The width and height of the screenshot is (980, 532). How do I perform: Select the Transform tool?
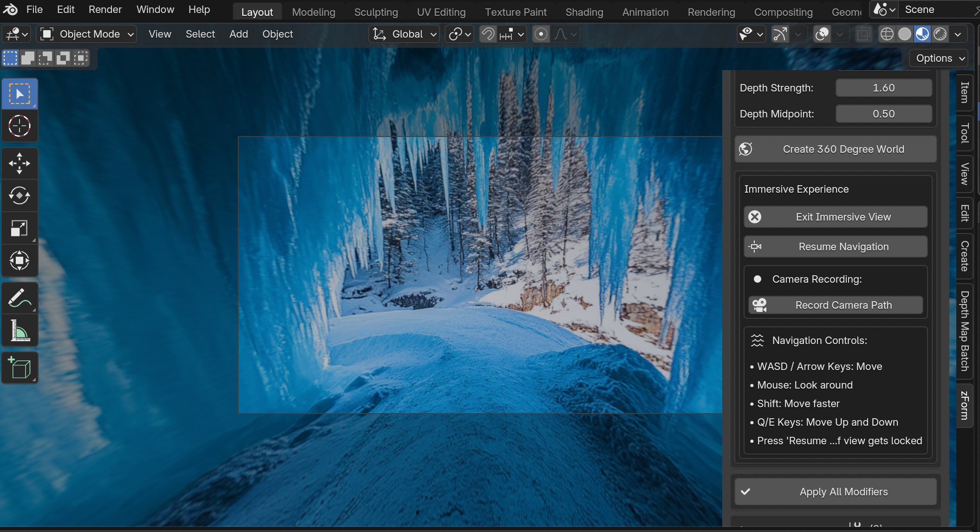(x=20, y=260)
